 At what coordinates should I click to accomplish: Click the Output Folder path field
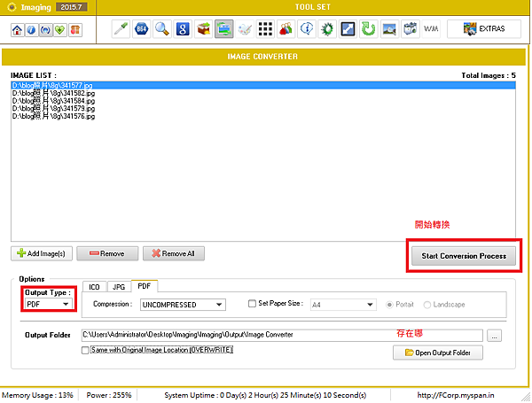[282, 336]
